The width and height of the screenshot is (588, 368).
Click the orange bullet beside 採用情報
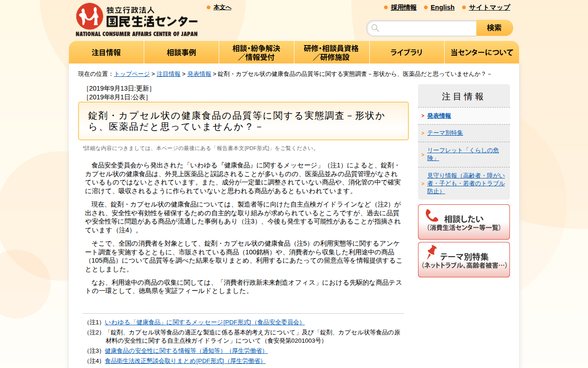pyautogui.click(x=386, y=7)
